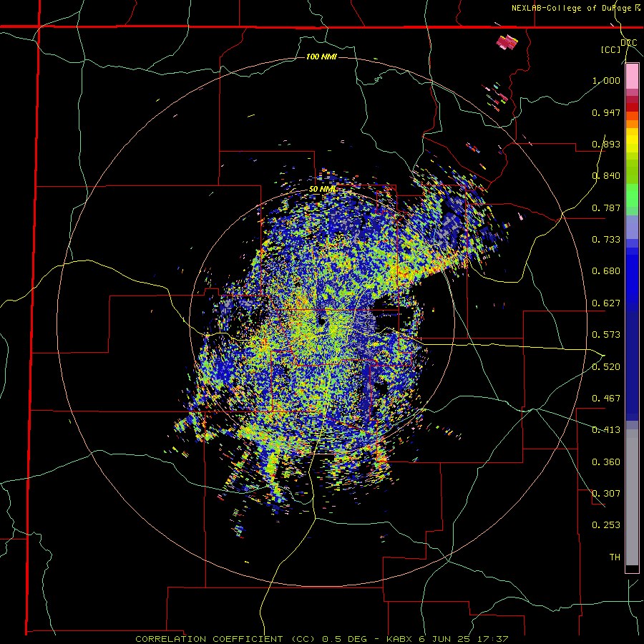Select the bright green segment of the color bar

[x=632, y=195]
